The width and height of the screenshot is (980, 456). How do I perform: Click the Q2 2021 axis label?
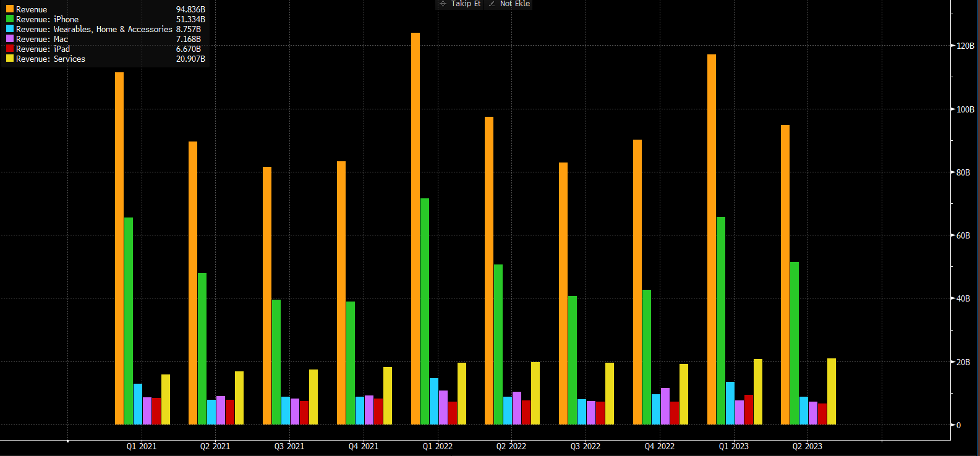pos(215,446)
